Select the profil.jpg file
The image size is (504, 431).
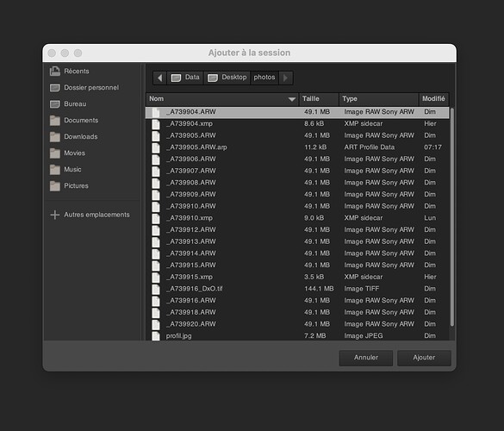pos(297,336)
